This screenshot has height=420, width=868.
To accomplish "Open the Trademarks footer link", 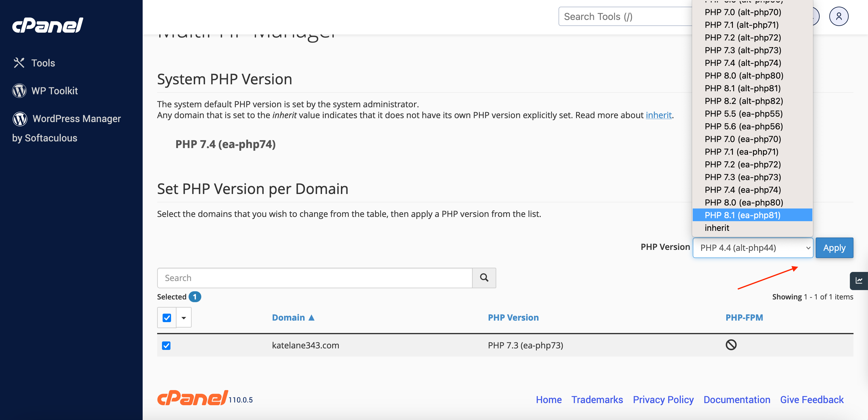I will coord(597,399).
